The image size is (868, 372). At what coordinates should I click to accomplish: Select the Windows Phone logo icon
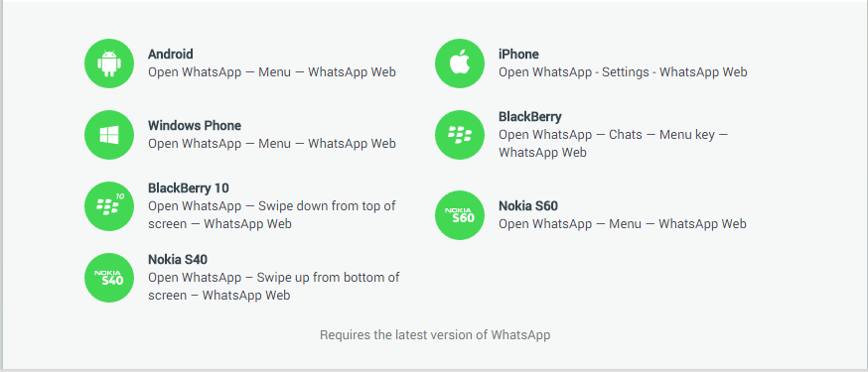pyautogui.click(x=109, y=135)
